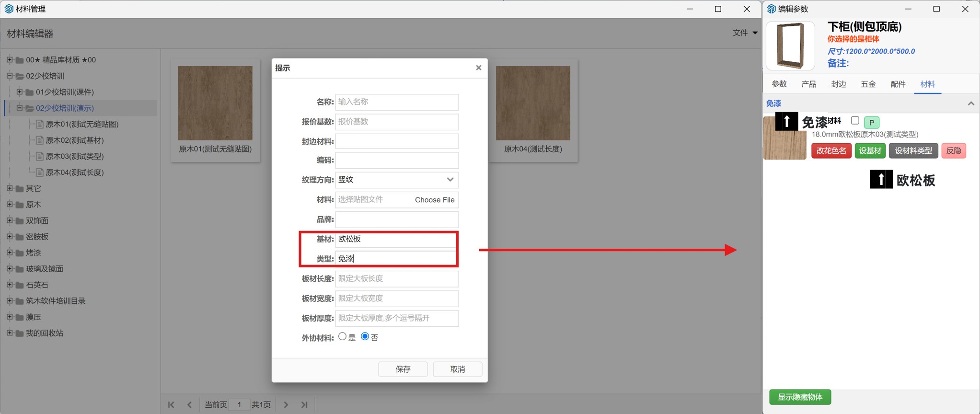Expand the 密胺板 folder
Screen dimensions: 980x414
[x=10, y=237]
